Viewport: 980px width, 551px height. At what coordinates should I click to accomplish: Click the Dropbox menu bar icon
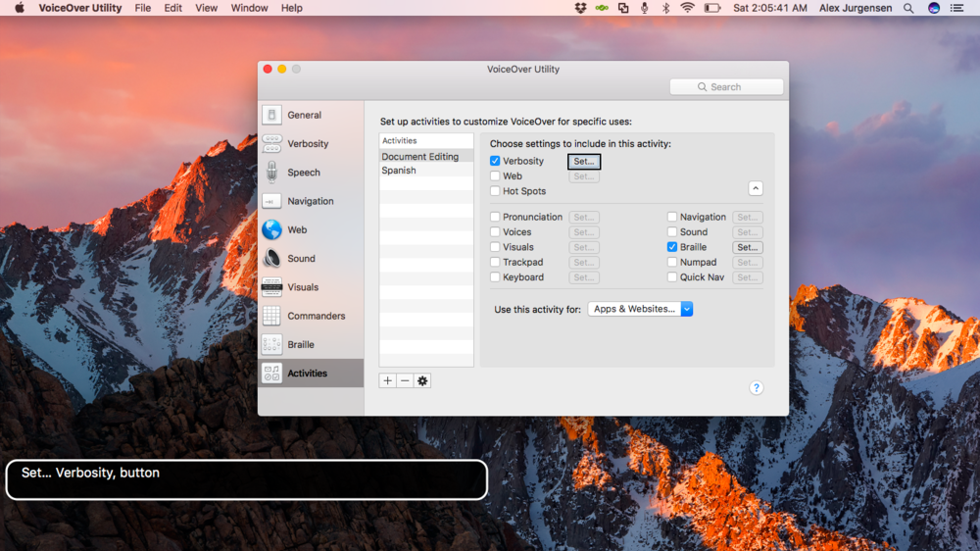[x=580, y=8]
